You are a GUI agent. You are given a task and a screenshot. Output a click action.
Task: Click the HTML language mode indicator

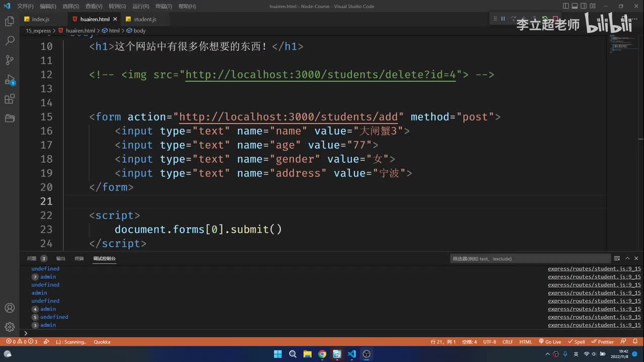525,342
